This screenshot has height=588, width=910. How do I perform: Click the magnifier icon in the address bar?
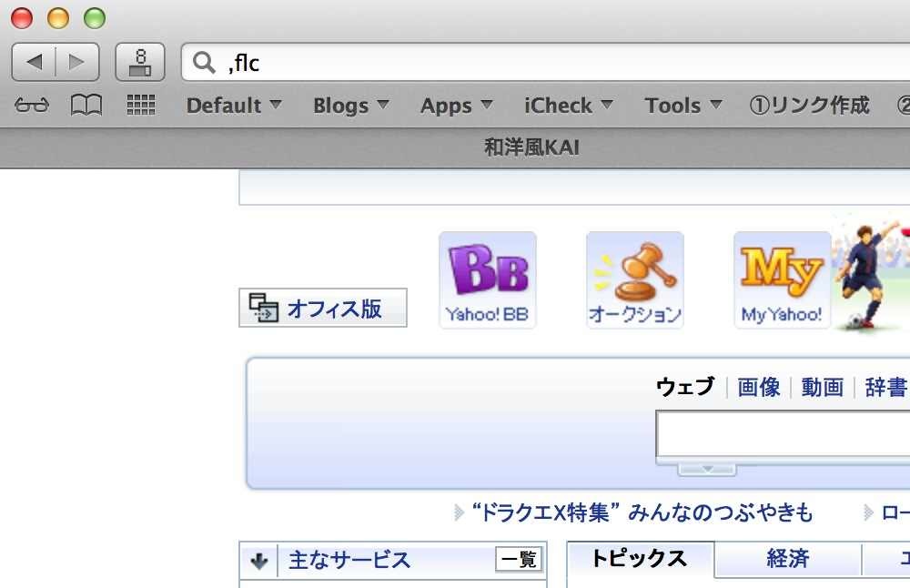click(204, 62)
